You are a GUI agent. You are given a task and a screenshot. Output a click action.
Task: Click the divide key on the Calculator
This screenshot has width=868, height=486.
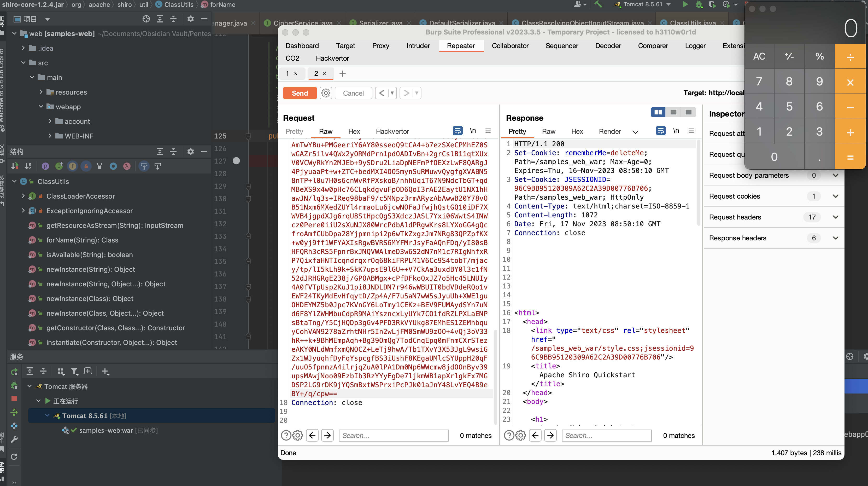point(850,56)
